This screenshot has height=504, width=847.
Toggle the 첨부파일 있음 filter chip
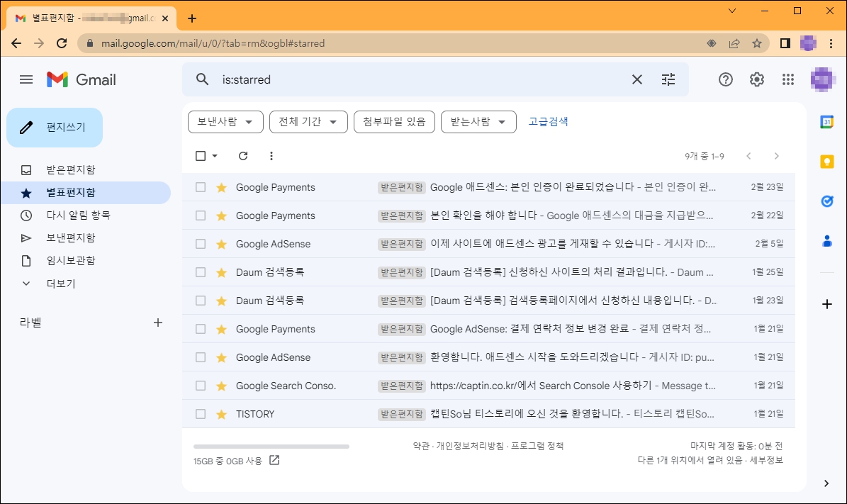(x=394, y=121)
